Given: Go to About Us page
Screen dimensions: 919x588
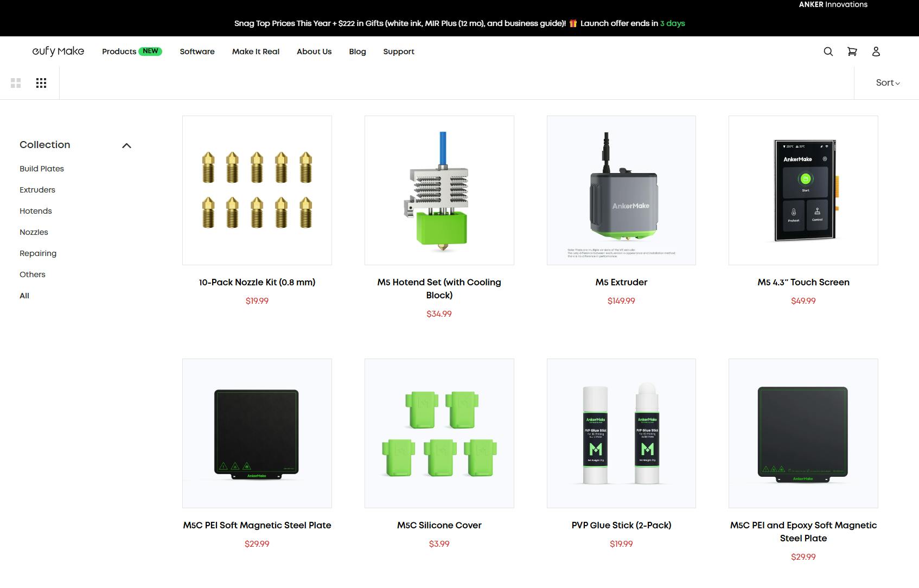Looking at the screenshot, I should point(314,52).
